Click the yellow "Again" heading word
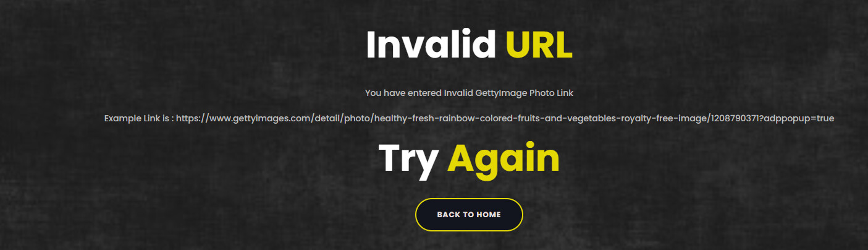The image size is (868, 250). (x=504, y=158)
